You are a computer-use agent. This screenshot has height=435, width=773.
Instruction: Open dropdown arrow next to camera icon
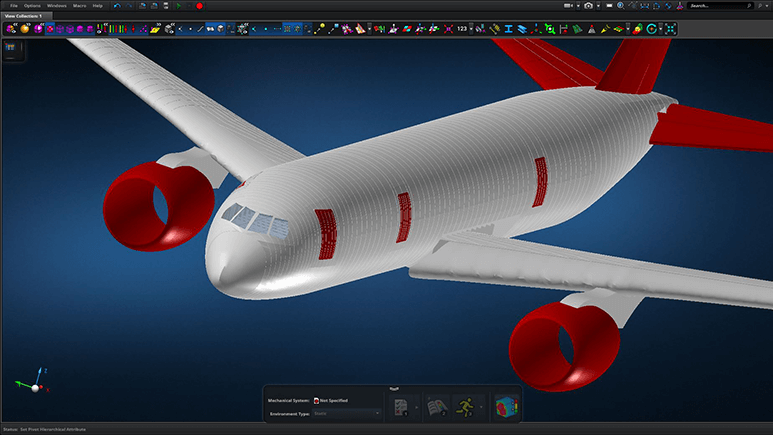[x=598, y=6]
